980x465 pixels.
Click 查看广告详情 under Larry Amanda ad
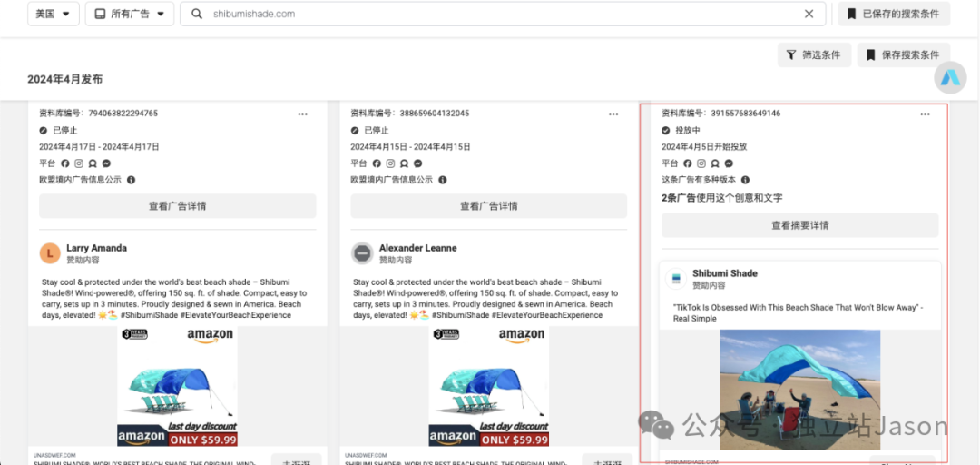pyautogui.click(x=178, y=206)
